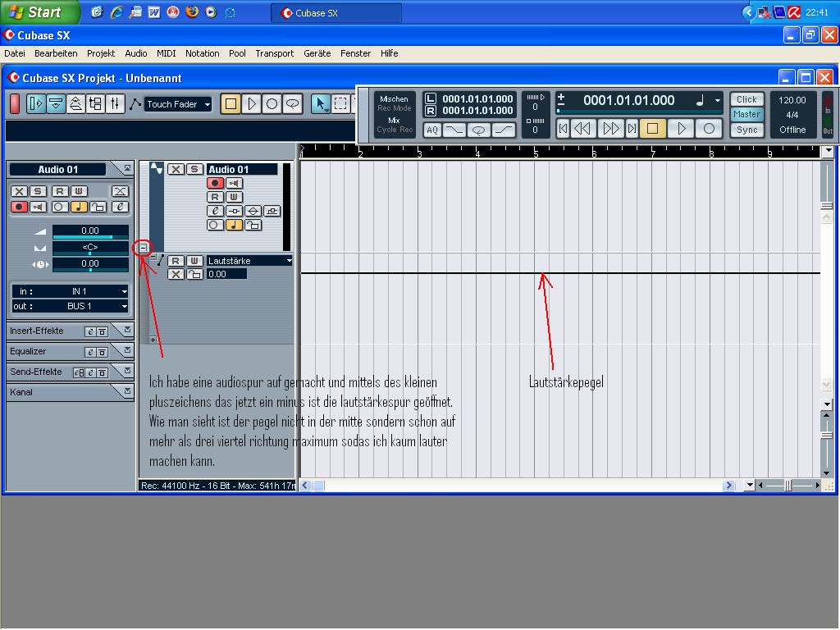Click the transport panel Stop button
Screen dimensions: 840x630
[652, 129]
